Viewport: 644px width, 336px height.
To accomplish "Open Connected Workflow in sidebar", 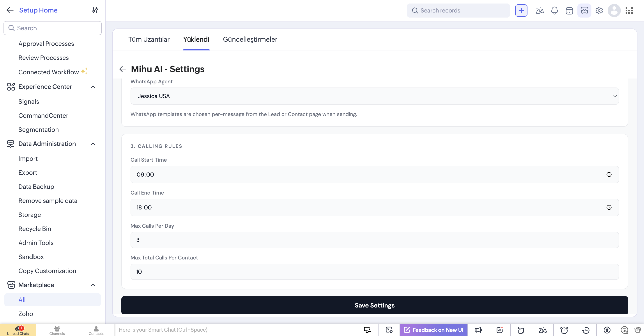I will click(x=48, y=72).
